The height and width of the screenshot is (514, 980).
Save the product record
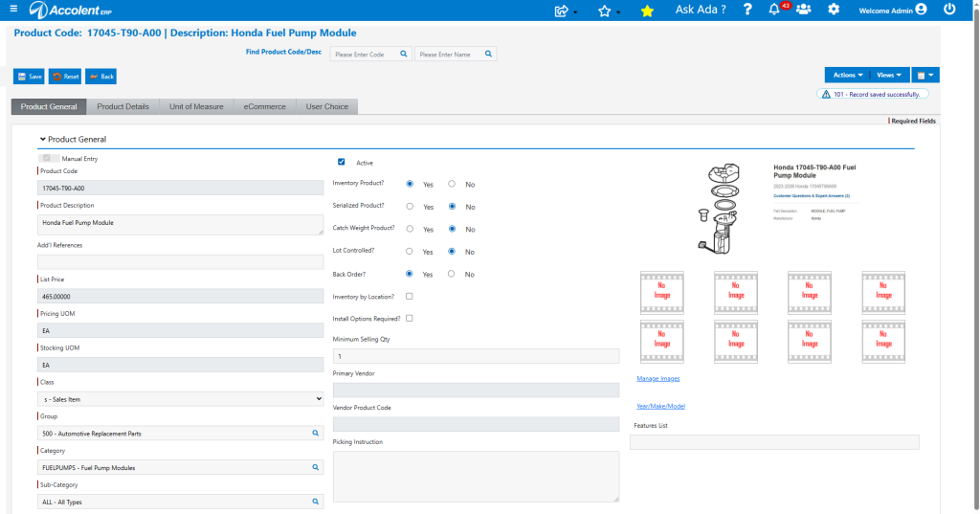coord(29,77)
